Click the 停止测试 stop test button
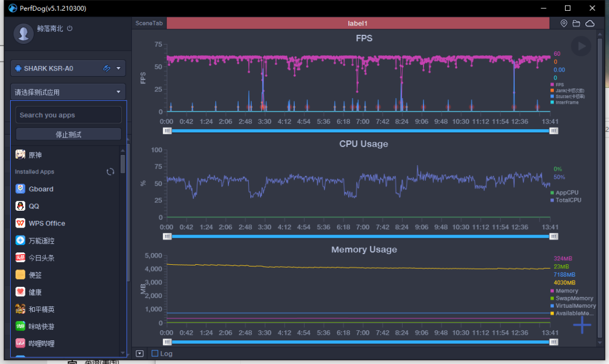The width and height of the screenshot is (609, 364). 68,134
